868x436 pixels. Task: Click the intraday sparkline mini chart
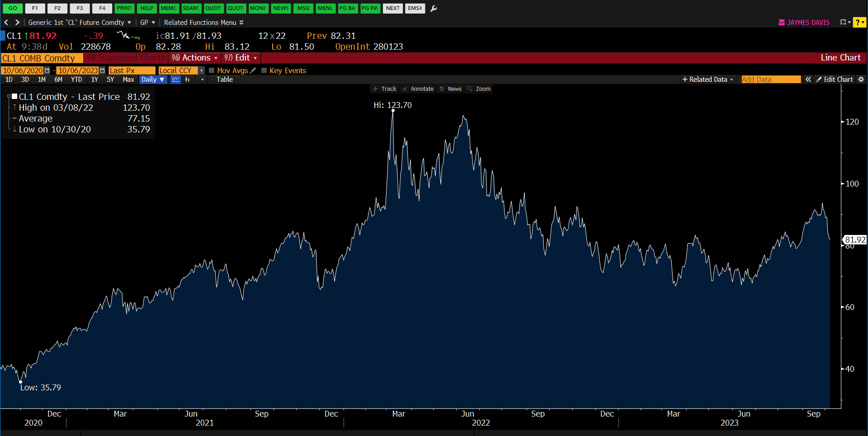click(x=128, y=35)
